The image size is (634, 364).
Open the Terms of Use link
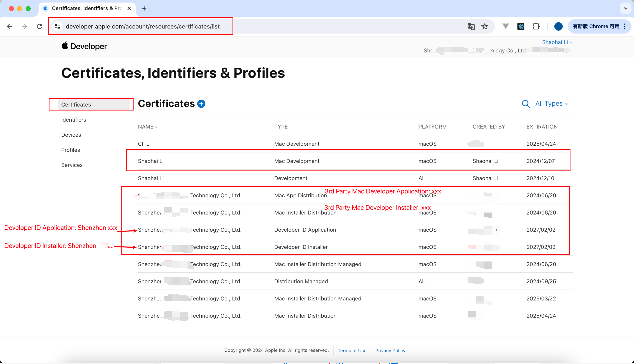tap(352, 350)
